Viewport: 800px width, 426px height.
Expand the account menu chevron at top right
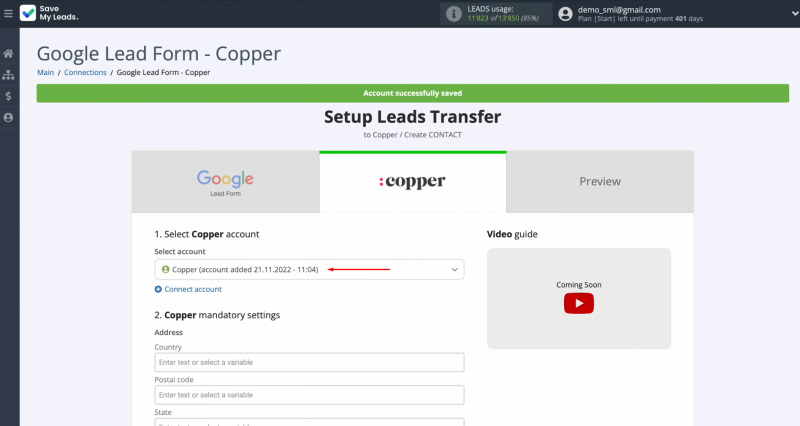(x=795, y=14)
